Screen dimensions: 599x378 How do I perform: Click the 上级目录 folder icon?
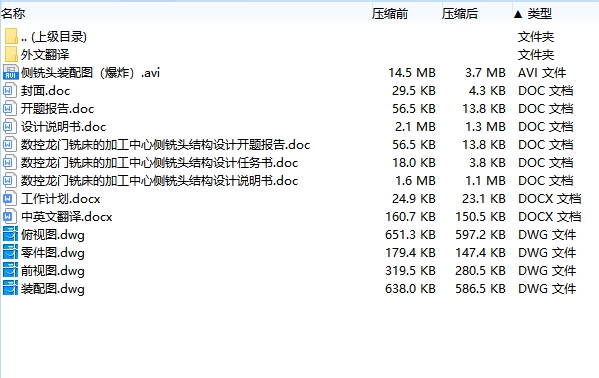point(11,36)
